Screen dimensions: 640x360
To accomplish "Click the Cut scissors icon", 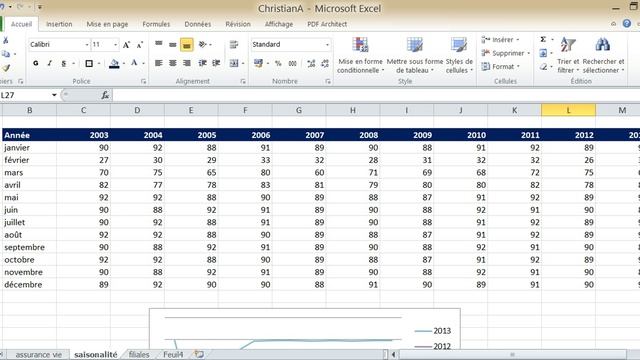I will coord(6,40).
